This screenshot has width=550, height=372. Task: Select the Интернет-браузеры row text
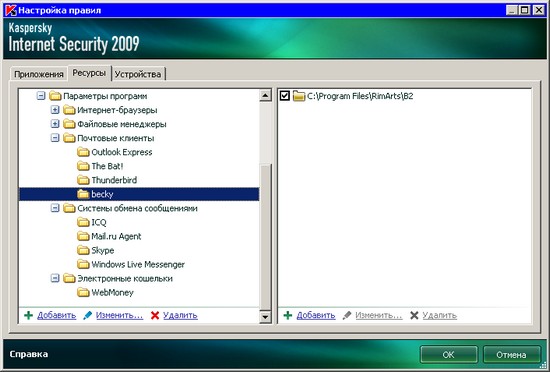click(117, 110)
